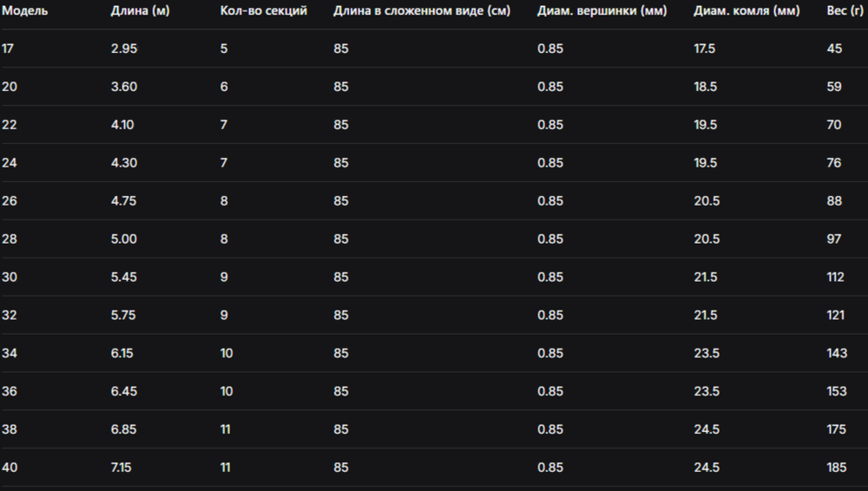Viewport: 868px width, 491px height.
Task: Select the Кол-во секций column header
Action: coord(264,11)
